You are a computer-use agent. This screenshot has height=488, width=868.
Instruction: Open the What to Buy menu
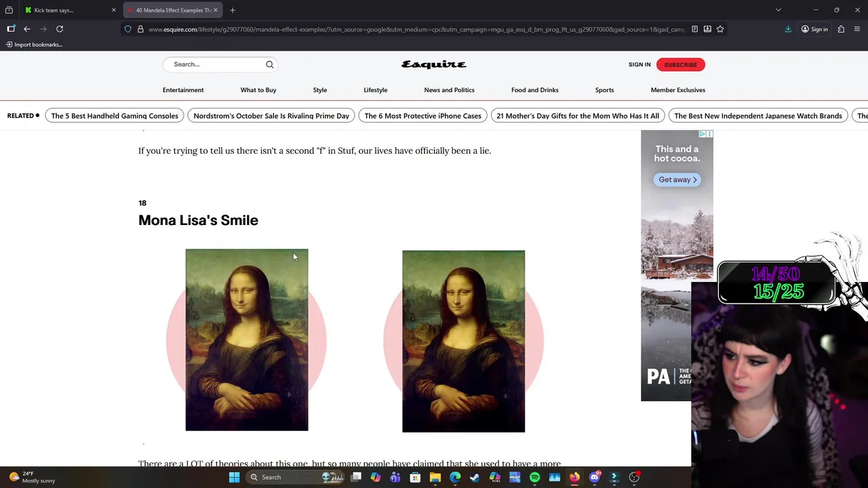click(x=258, y=90)
